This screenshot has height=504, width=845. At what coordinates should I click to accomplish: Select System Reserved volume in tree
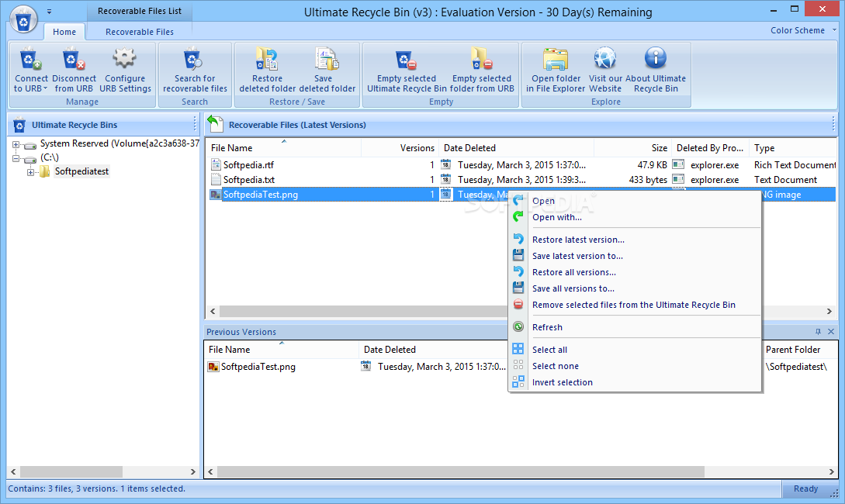[x=119, y=143]
